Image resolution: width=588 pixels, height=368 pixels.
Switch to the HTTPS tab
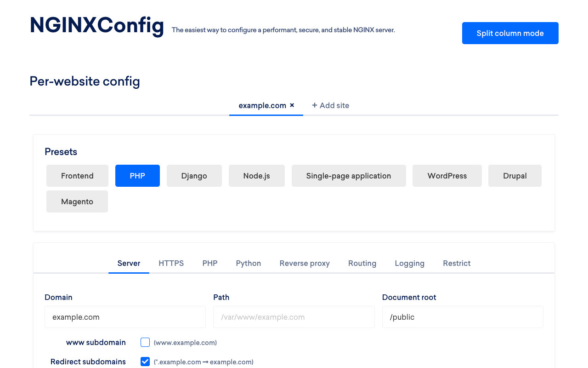click(171, 263)
